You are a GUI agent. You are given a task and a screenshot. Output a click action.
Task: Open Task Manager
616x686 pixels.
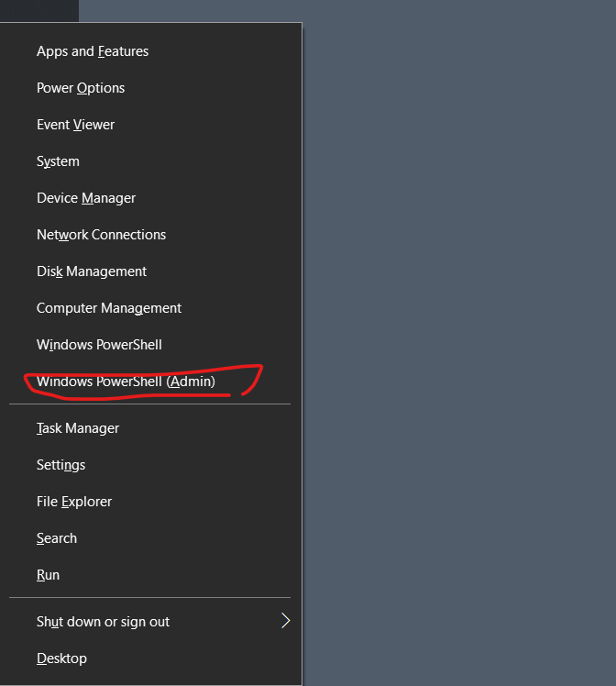pos(78,428)
